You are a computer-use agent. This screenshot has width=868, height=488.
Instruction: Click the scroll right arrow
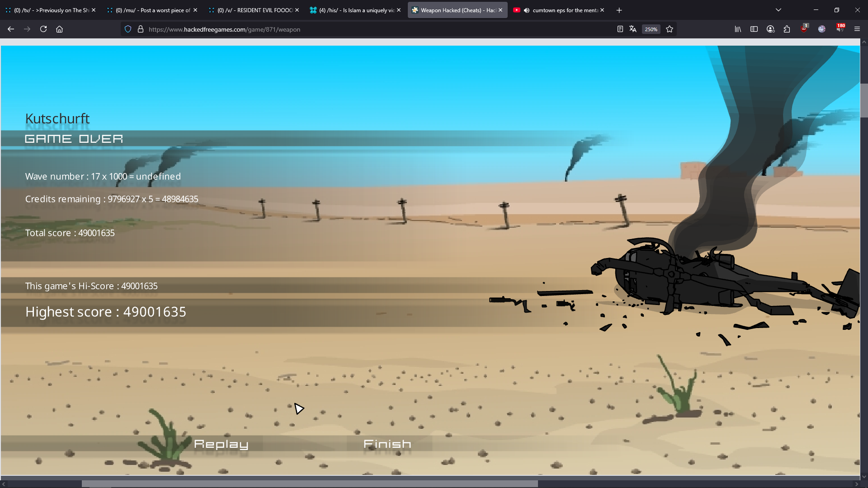857,484
